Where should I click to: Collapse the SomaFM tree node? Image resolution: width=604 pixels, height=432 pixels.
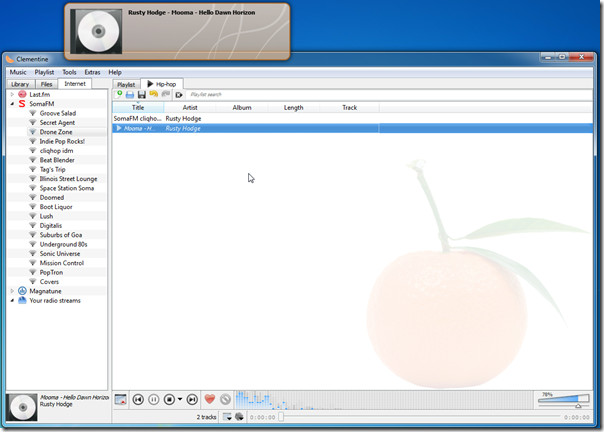point(12,104)
